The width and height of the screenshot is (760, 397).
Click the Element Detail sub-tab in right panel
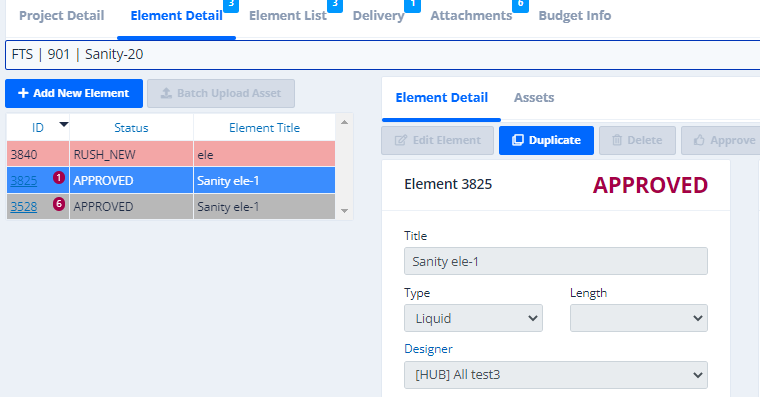click(x=442, y=97)
